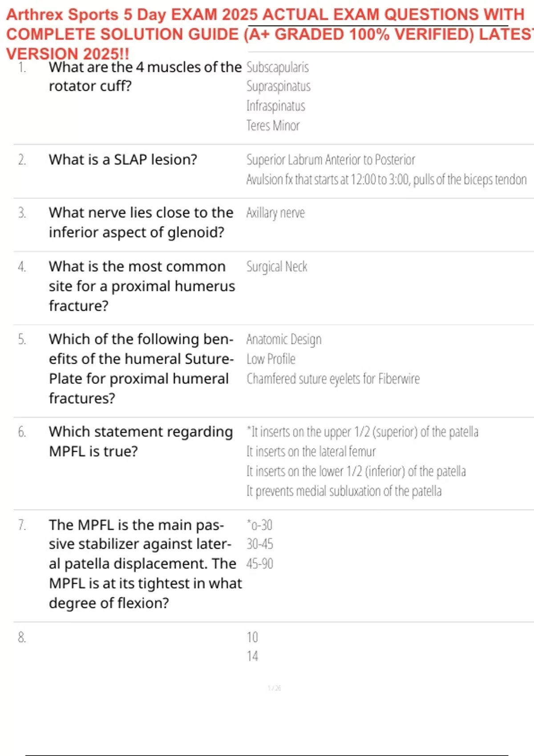Choose the upper 1/2 patella option
534x756 pixels.
[363, 432]
